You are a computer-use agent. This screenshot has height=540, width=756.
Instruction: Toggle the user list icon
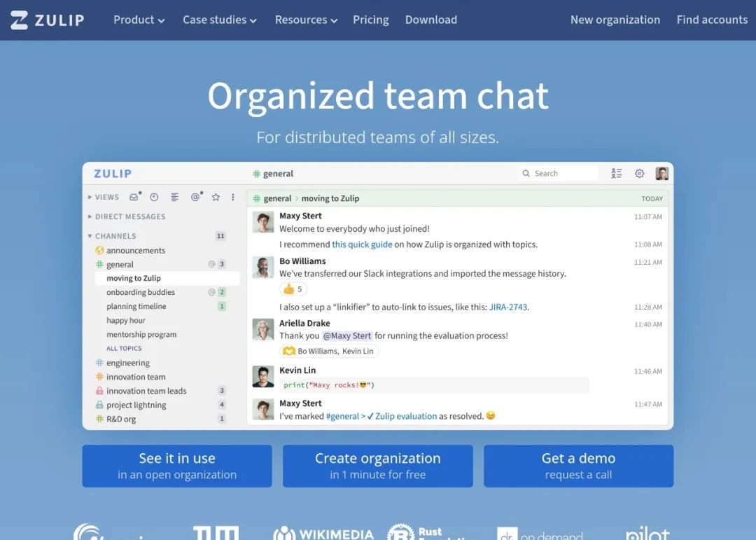616,173
